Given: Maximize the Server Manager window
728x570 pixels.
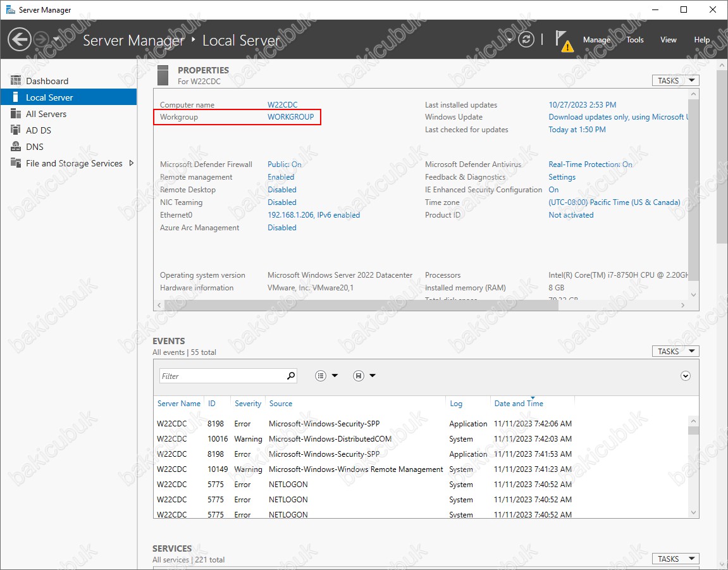Looking at the screenshot, I should pos(684,9).
